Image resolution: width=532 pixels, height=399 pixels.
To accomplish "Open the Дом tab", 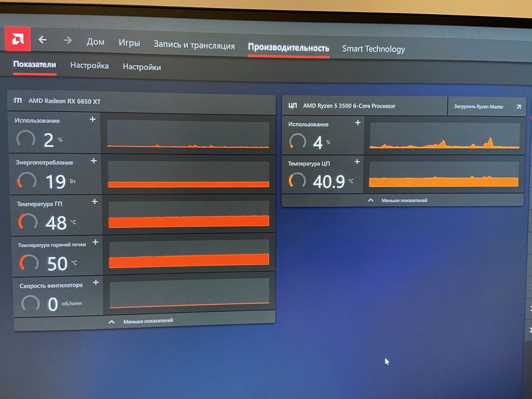I will [95, 42].
